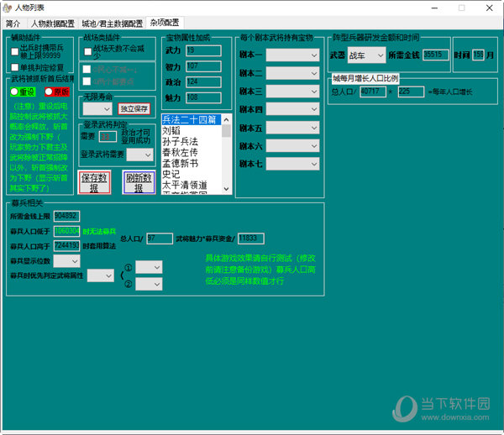Viewport: 504px width, 435px height.
Task: Click the 所需金钱上限 field
Action: coord(66,216)
